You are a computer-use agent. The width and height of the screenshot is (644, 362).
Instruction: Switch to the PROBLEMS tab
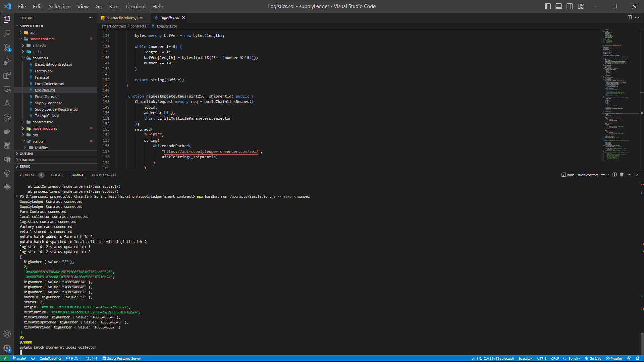pos(28,175)
